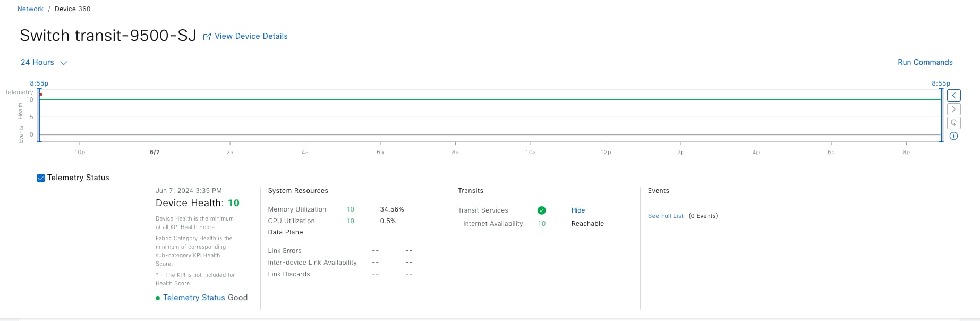The height and width of the screenshot is (321, 980).
Task: Click the green Transit Services status checkmark
Action: click(541, 210)
